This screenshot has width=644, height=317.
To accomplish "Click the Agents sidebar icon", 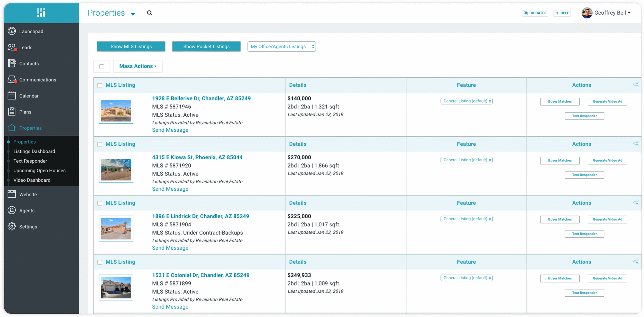I will [x=12, y=210].
